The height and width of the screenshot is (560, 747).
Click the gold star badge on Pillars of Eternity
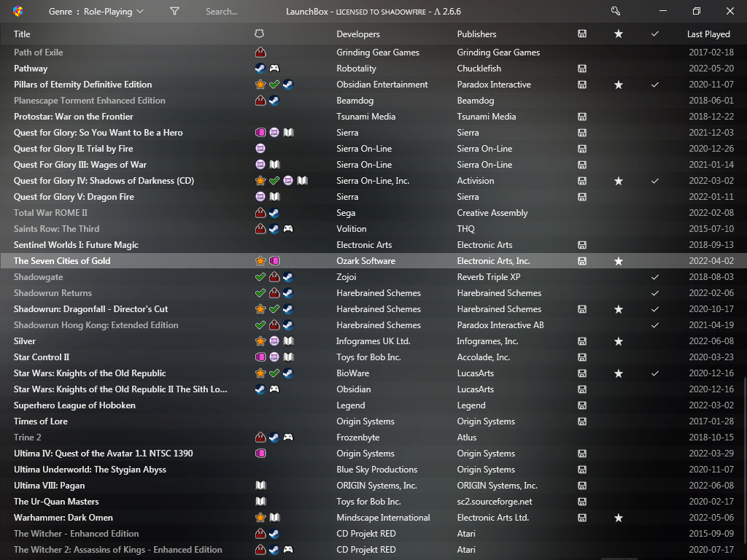click(x=260, y=85)
